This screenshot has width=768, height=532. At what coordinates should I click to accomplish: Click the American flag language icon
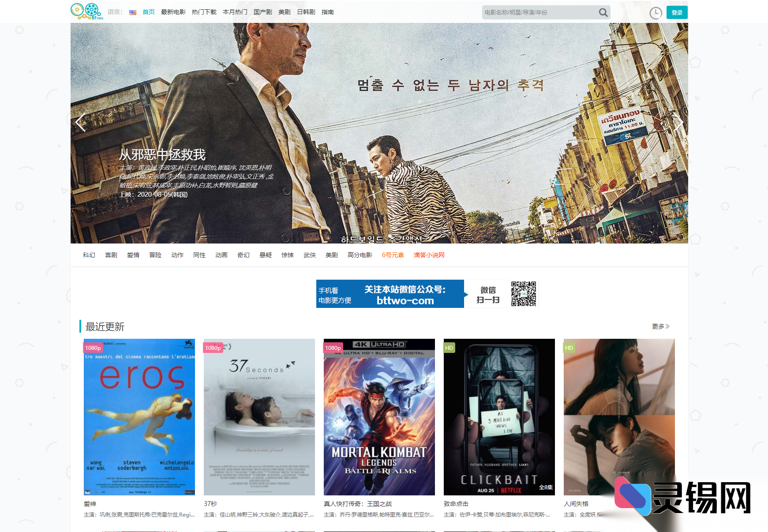pos(132,12)
